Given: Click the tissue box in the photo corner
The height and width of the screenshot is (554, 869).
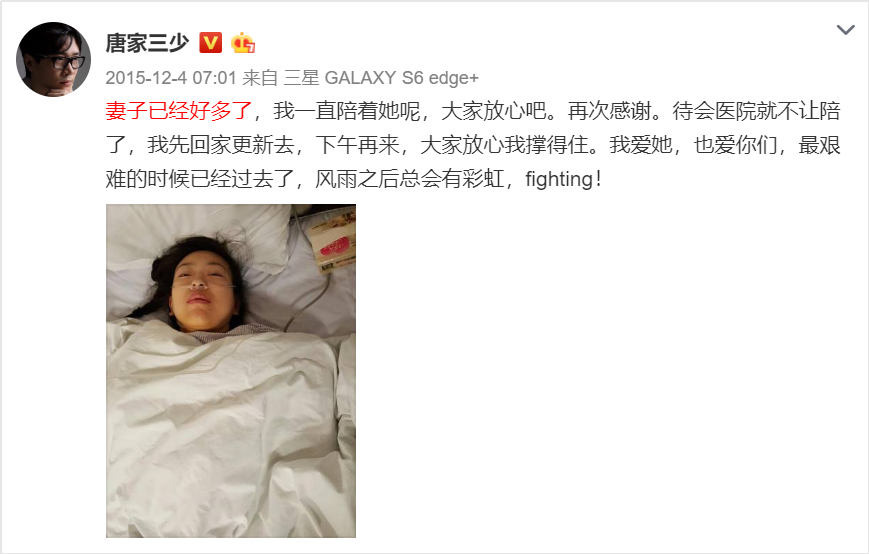Looking at the screenshot, I should [331, 238].
